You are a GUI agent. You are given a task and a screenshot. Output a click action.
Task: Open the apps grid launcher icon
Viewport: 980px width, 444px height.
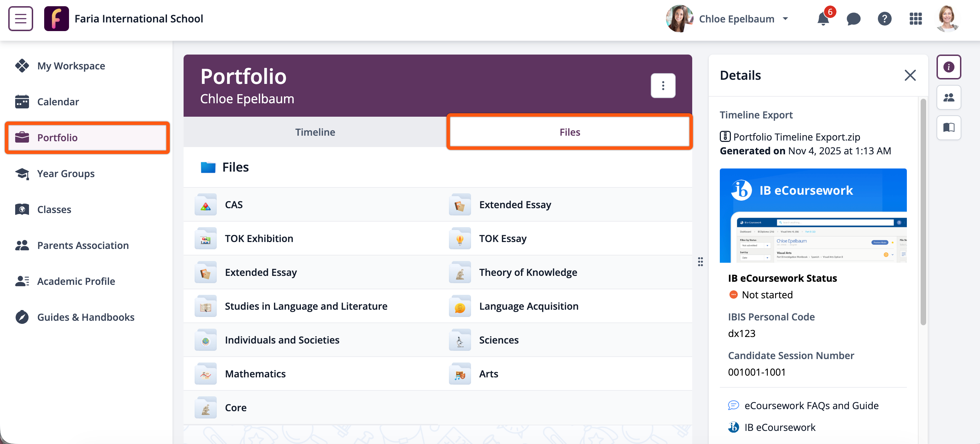[x=915, y=19]
